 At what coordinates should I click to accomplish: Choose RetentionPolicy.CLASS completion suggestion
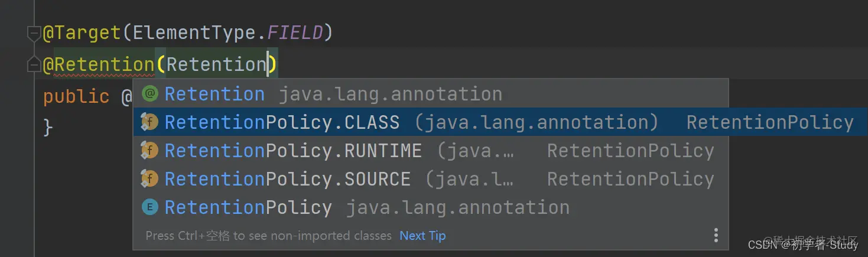click(499, 122)
